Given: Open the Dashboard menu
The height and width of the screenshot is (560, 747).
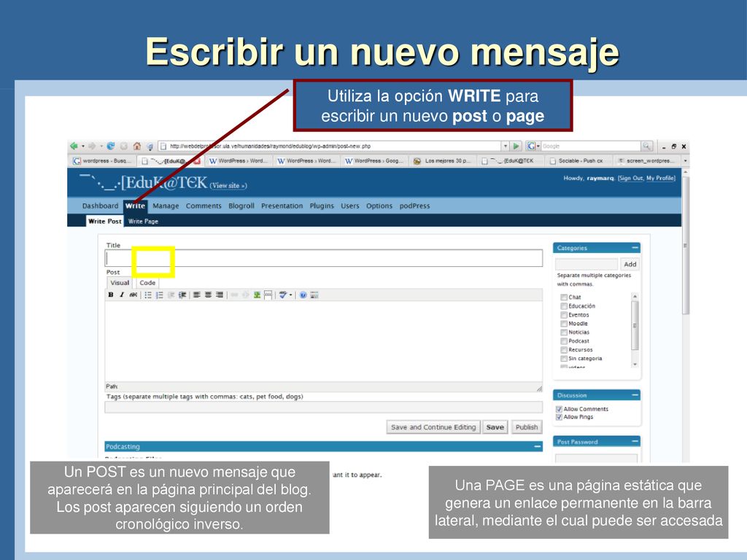Looking at the screenshot, I should 100,206.
